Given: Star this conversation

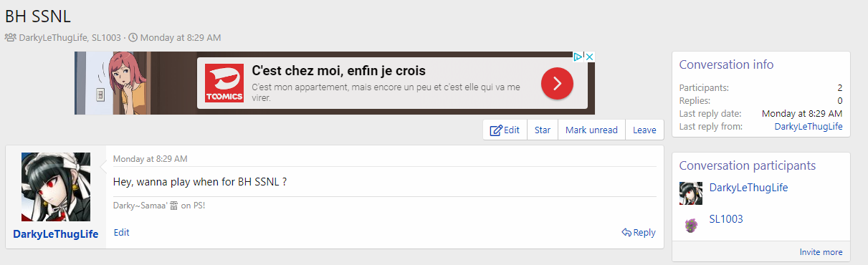Looking at the screenshot, I should (543, 130).
